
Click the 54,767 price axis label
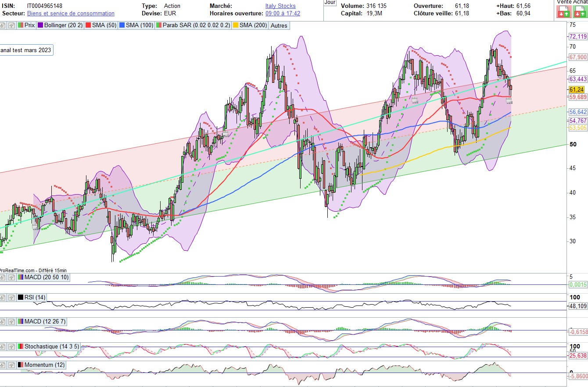[x=577, y=121]
